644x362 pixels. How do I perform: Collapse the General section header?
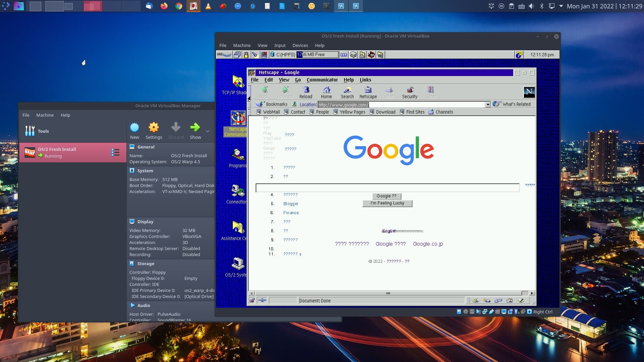(x=146, y=147)
